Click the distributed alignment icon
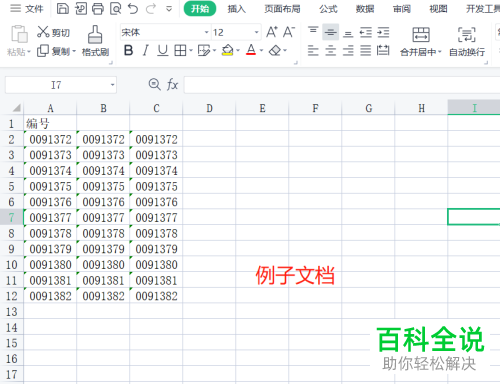The width and height of the screenshot is (500, 384). [x=383, y=51]
